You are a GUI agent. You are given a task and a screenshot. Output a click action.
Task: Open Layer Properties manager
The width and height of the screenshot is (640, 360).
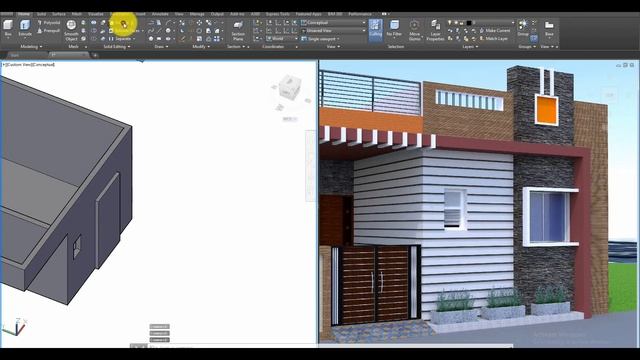click(x=435, y=31)
